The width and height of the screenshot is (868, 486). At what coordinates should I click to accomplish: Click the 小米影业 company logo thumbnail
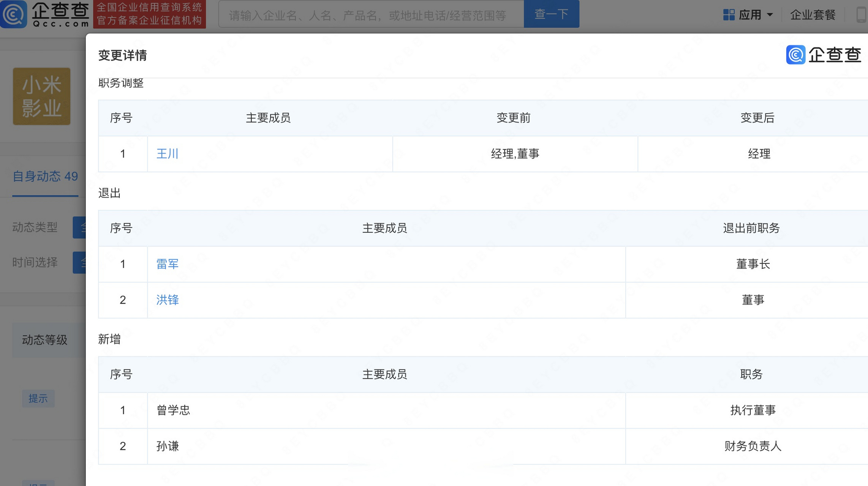(x=42, y=96)
